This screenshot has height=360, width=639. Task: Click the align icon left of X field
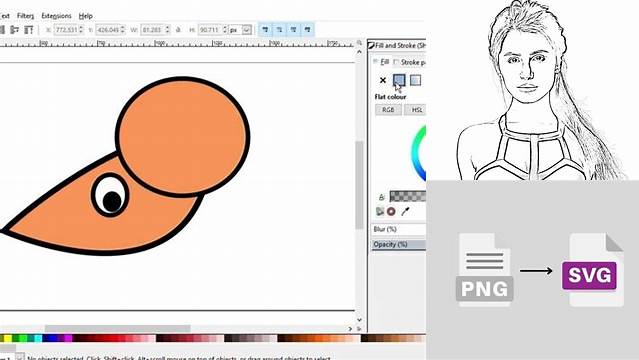point(29,30)
